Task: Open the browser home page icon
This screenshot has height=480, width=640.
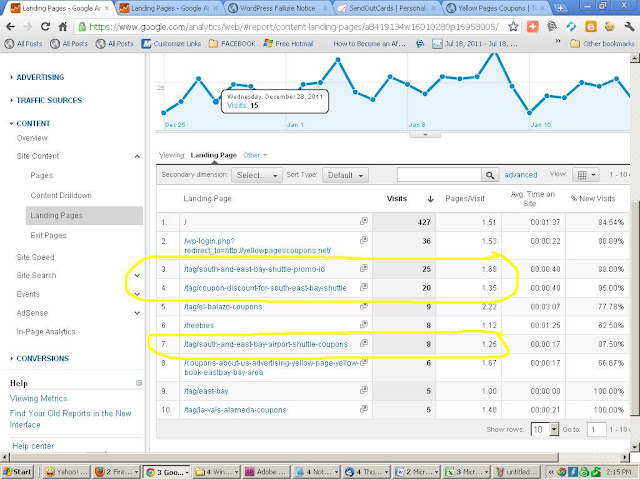Action: 63,27
